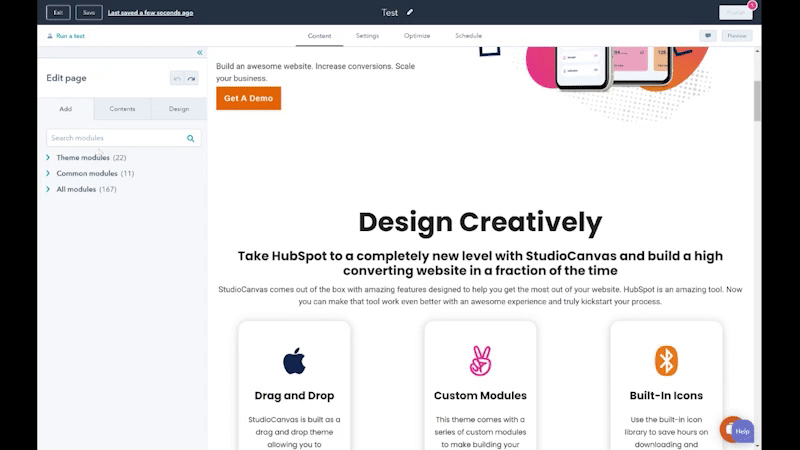The image size is (800, 450).
Task: Click the search magnifier icon
Action: [190, 138]
